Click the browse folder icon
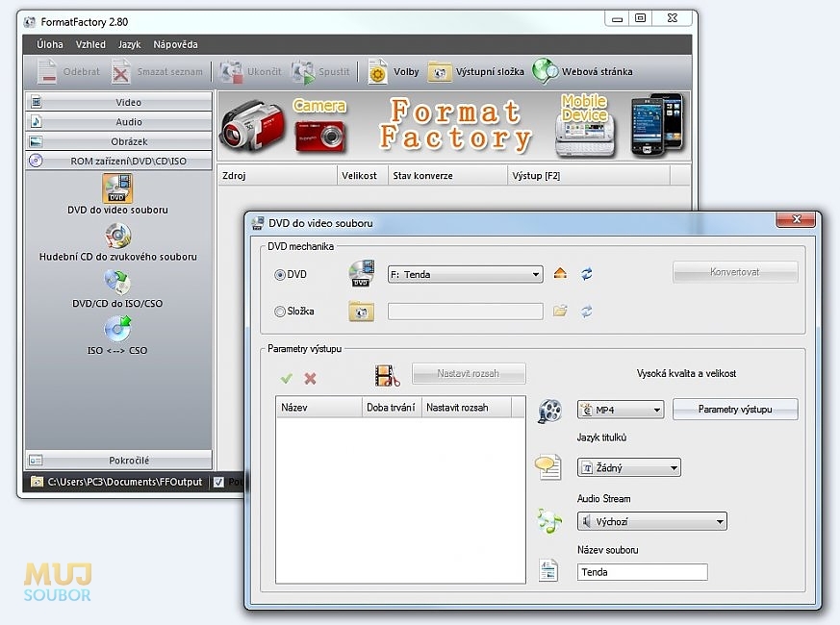The height and width of the screenshot is (625, 840). [560, 311]
